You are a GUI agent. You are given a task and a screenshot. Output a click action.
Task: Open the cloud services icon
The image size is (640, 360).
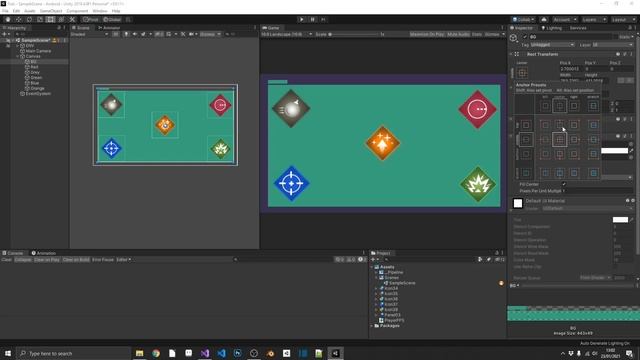(544, 20)
